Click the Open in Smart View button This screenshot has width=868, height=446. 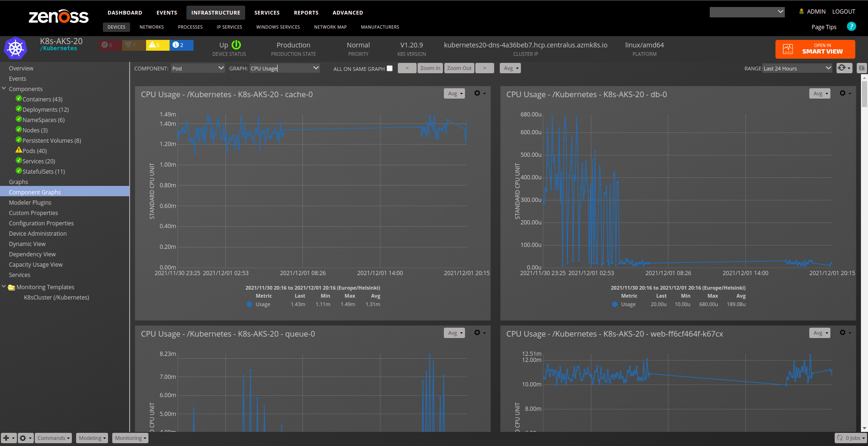point(815,49)
